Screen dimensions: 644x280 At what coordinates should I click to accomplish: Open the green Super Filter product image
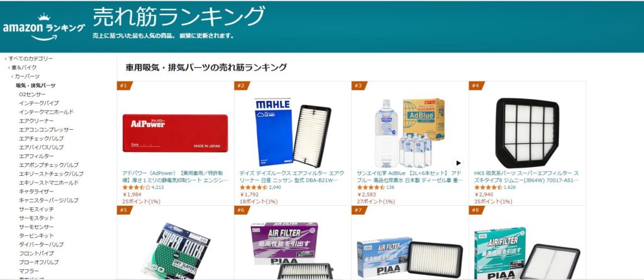[175, 251]
